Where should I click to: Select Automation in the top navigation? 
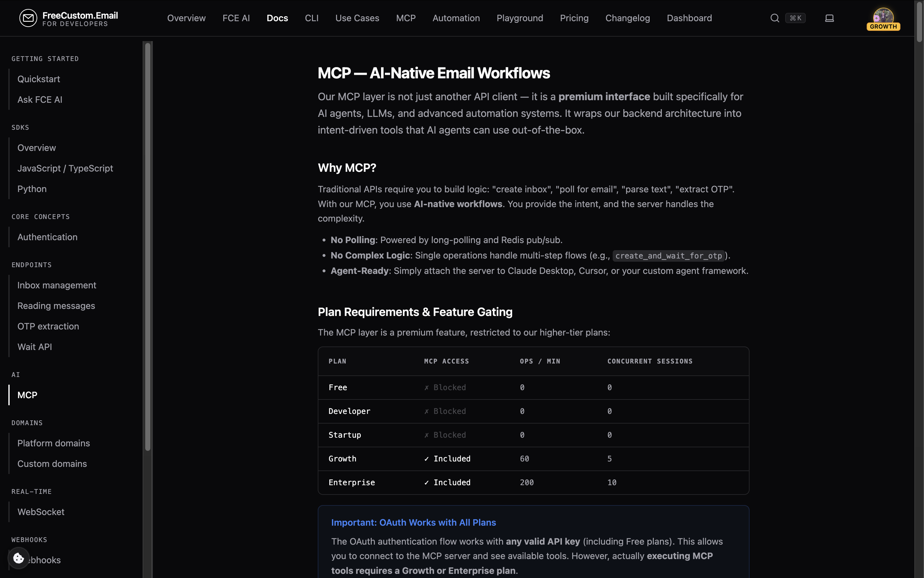point(456,18)
